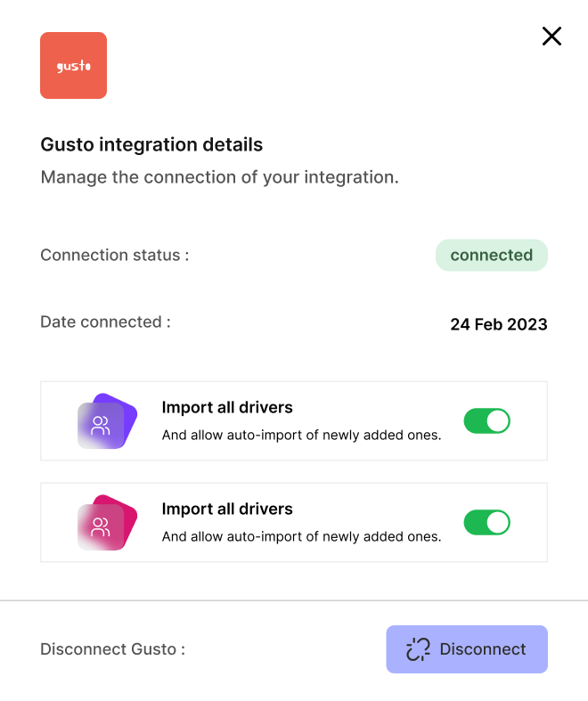Click first auto-import description text
Viewport: 588px width, 701px height.
point(301,435)
